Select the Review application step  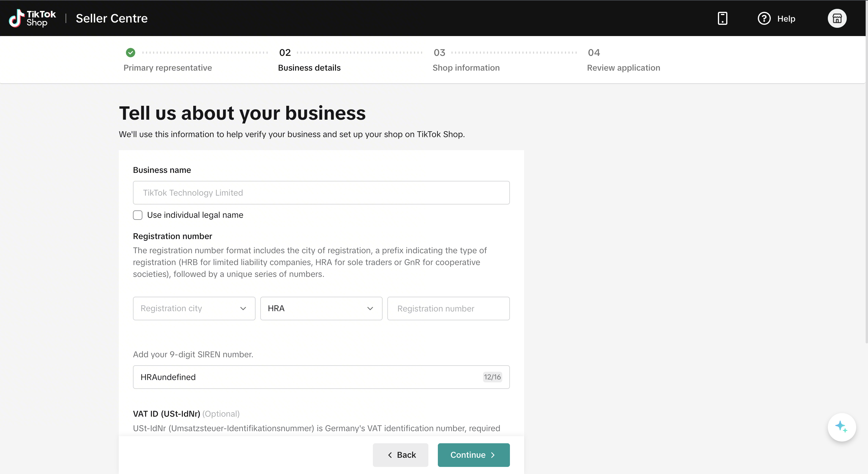623,68
